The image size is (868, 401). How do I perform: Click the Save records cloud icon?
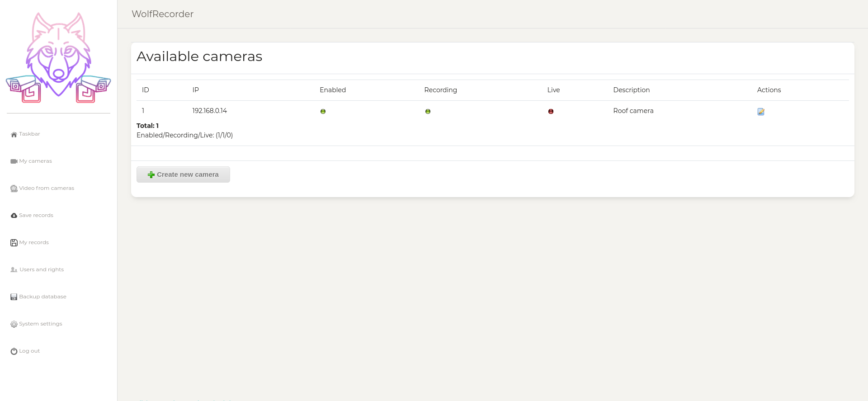(14, 216)
